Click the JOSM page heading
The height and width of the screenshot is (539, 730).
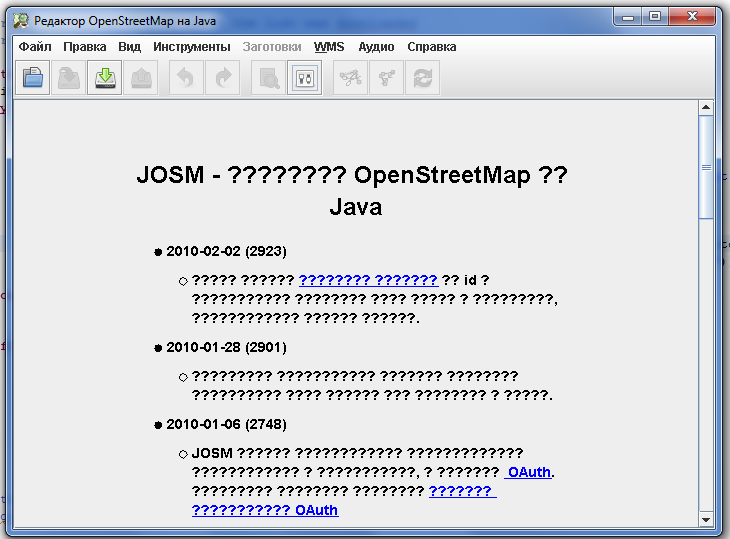tap(352, 191)
